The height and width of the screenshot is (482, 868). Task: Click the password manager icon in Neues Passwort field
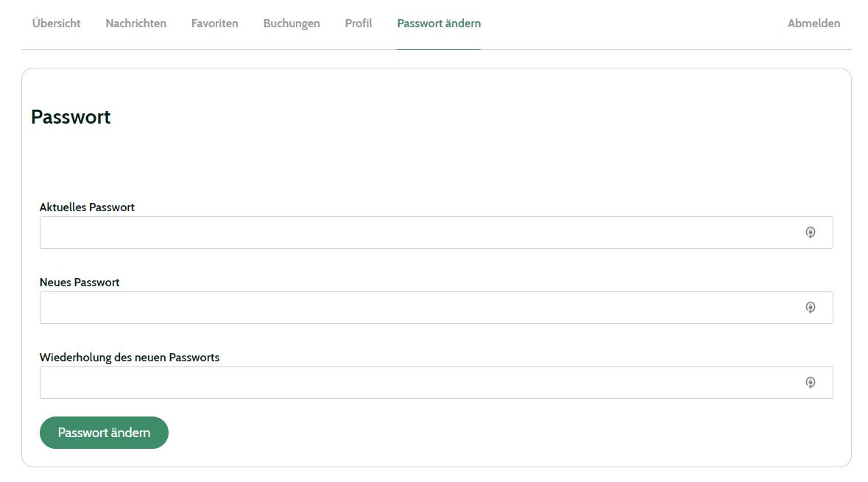(x=810, y=308)
